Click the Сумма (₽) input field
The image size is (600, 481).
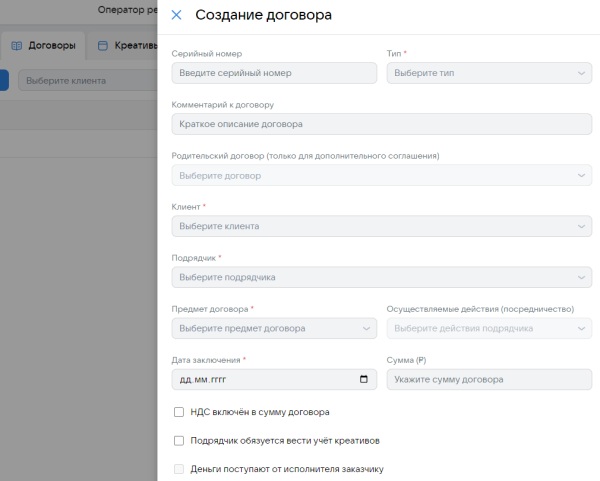(x=489, y=379)
